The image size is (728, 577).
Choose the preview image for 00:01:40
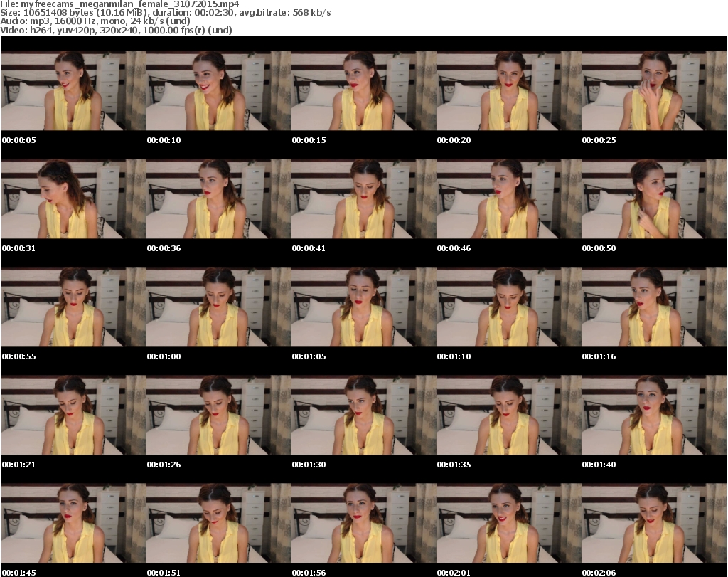pyautogui.click(x=654, y=415)
